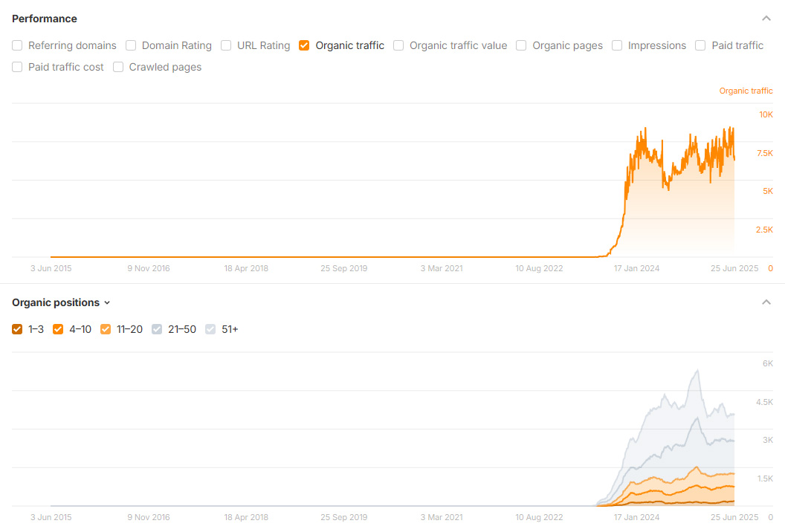785x532 pixels.
Task: Uncheck the Organic traffic checkbox
Action: pos(304,45)
